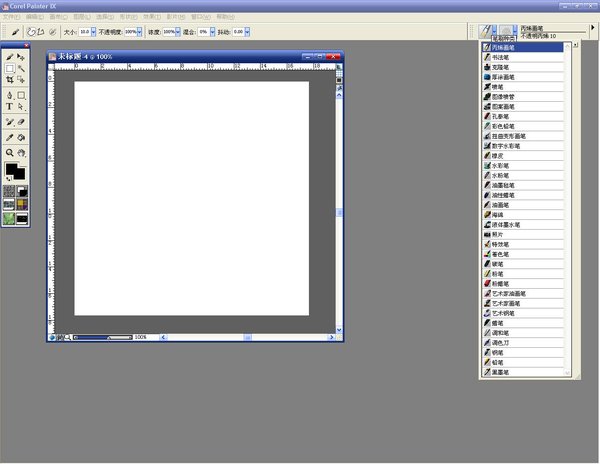Click the additional color black swatch

(x=20, y=174)
